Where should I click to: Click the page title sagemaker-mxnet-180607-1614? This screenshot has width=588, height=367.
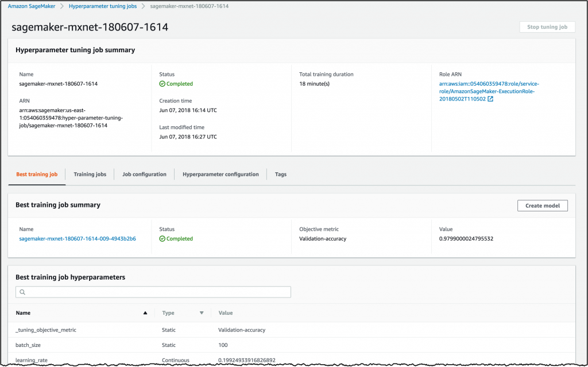tap(90, 27)
